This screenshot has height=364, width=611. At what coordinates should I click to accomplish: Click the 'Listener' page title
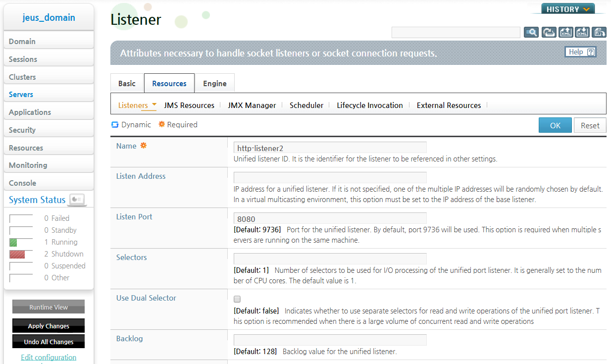point(136,20)
